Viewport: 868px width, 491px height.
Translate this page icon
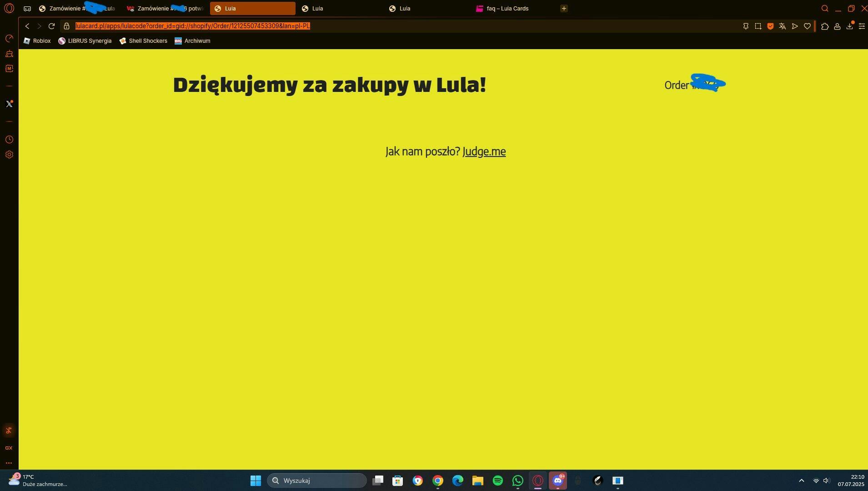pyautogui.click(x=783, y=26)
